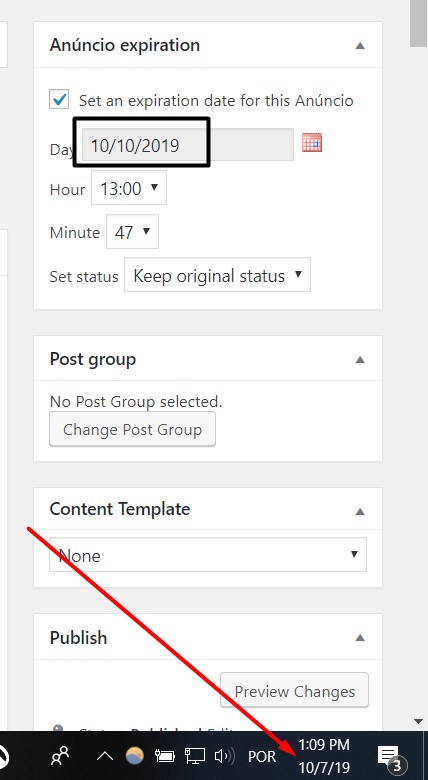
Task: Open the People taskbar icon
Action: pyautogui.click(x=60, y=757)
